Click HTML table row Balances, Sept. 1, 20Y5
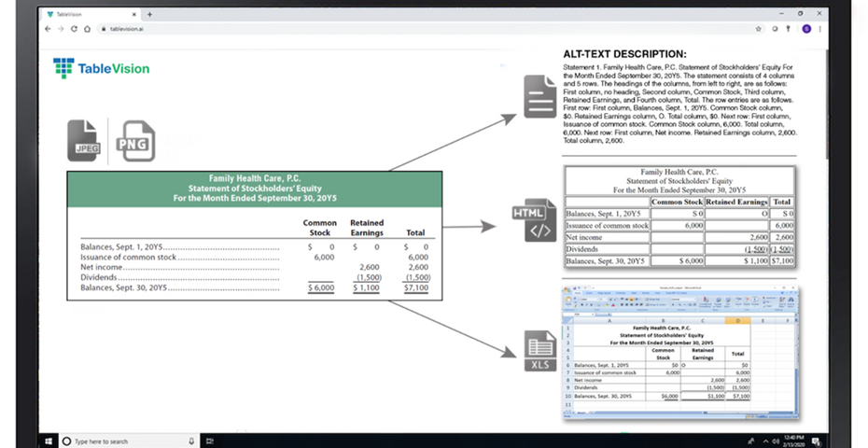 click(x=679, y=213)
